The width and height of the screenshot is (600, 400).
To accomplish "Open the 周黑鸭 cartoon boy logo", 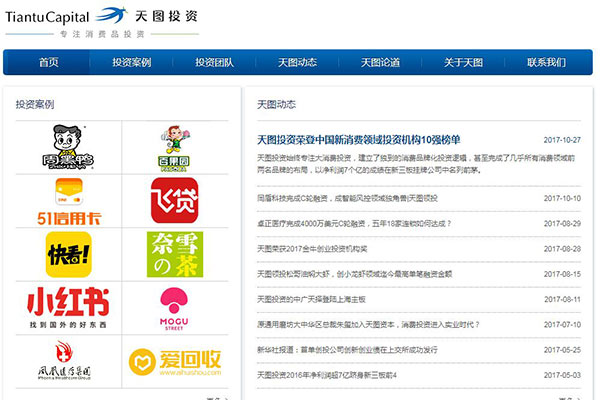I will pyautogui.click(x=68, y=147).
